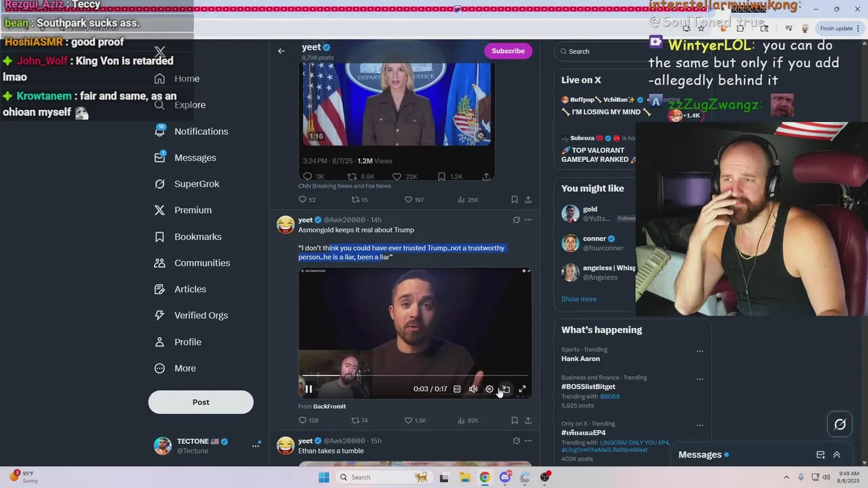The height and width of the screenshot is (488, 868).
Task: View analytics showing 92K views
Action: pyautogui.click(x=468, y=420)
